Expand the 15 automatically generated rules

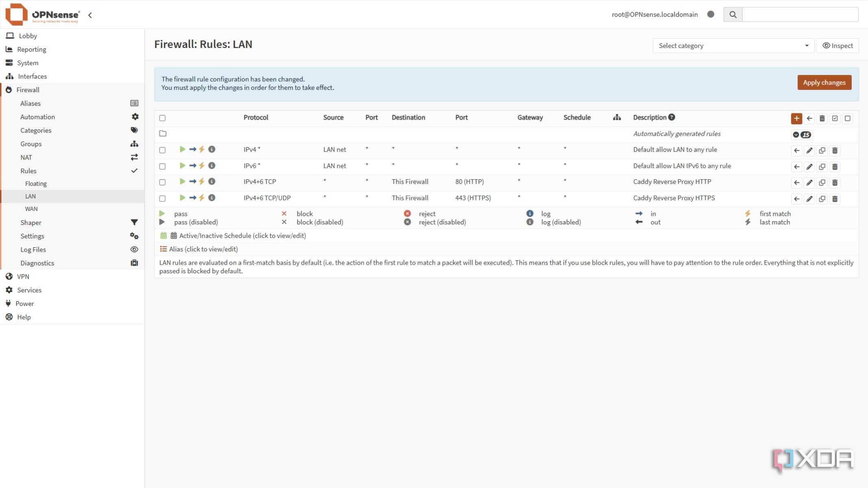[x=802, y=135]
